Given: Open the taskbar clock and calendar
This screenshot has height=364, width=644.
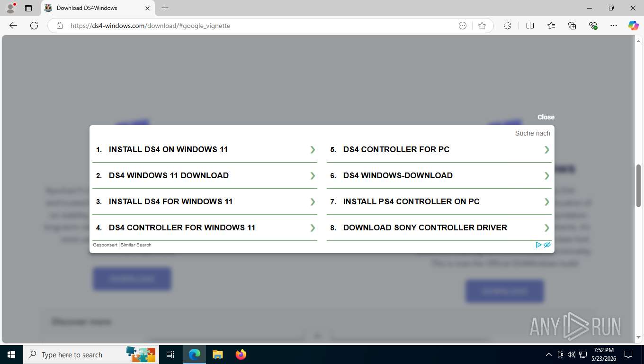Looking at the screenshot, I should tap(603, 355).
